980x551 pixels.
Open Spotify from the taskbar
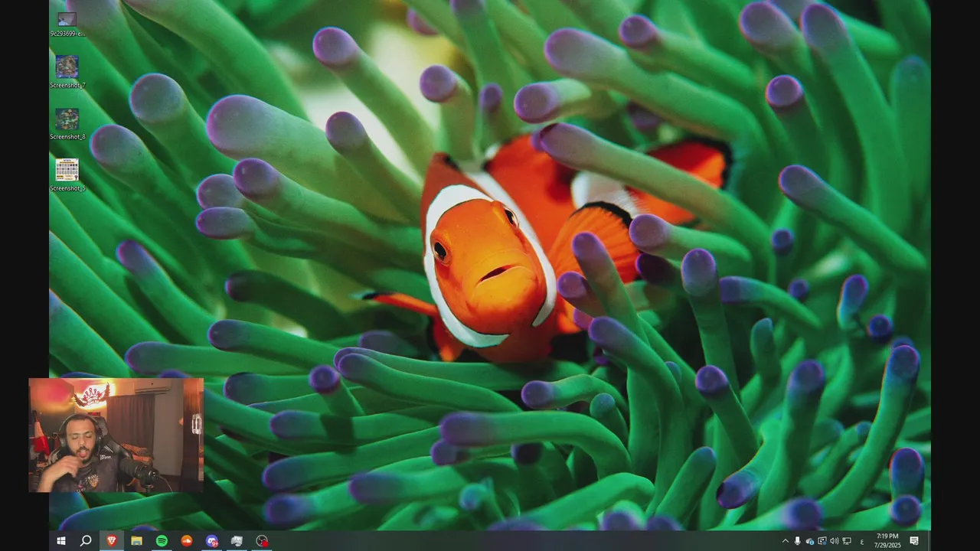point(162,541)
